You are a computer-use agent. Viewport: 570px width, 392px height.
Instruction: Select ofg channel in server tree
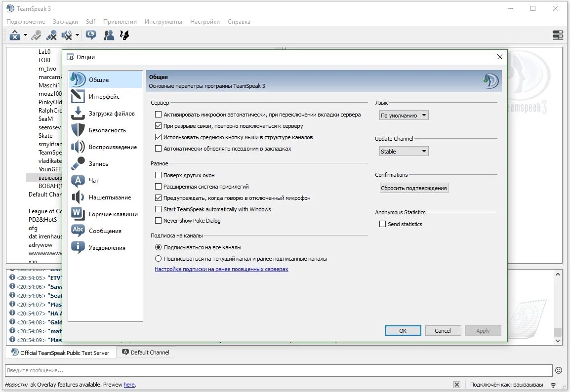pos(33,228)
